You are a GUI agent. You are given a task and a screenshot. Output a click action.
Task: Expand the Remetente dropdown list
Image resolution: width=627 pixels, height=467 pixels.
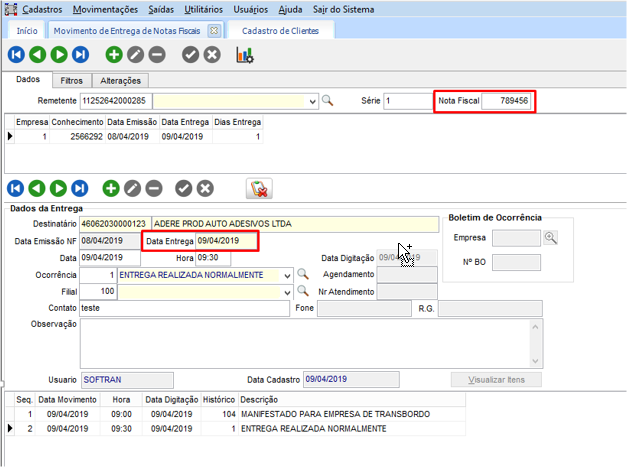tap(310, 101)
